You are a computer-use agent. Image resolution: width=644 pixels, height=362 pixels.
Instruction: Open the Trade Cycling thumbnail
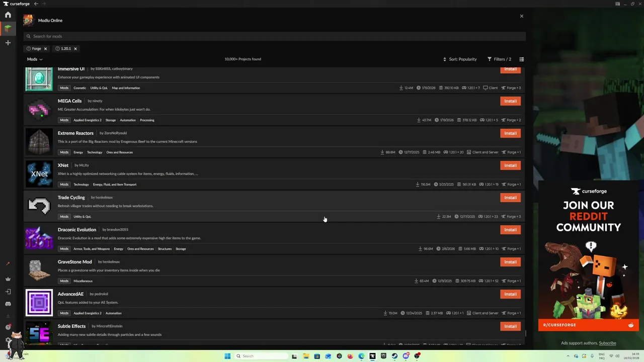tap(39, 206)
